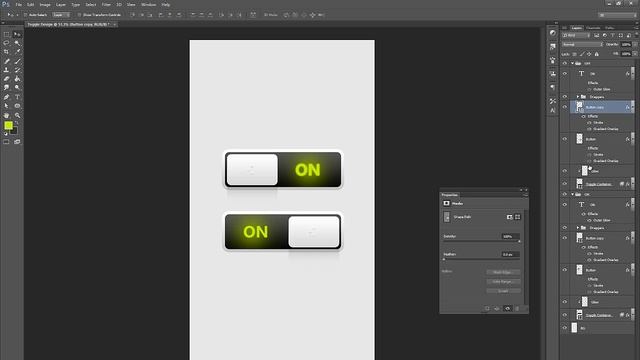Enable Show Transform Controls checkbox

(79, 15)
